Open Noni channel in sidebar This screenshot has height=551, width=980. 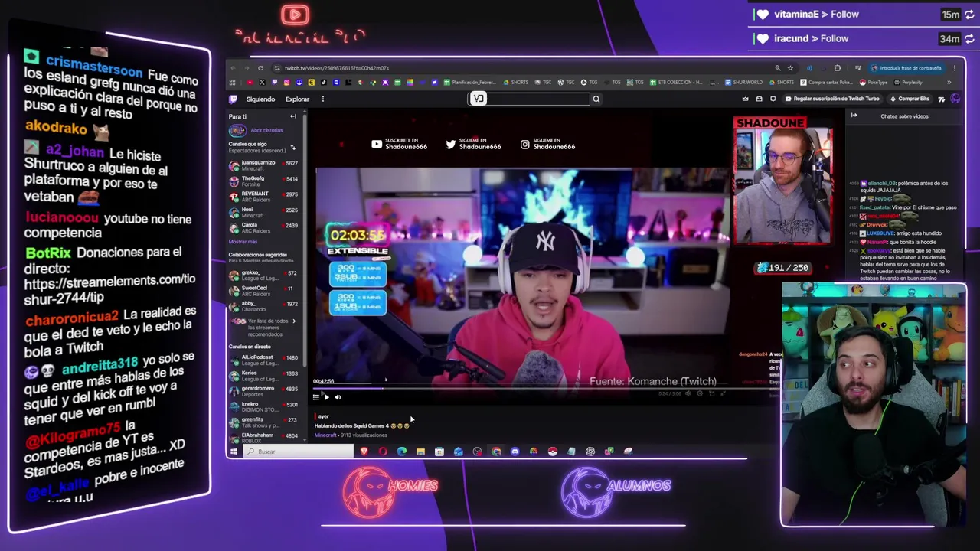point(263,212)
